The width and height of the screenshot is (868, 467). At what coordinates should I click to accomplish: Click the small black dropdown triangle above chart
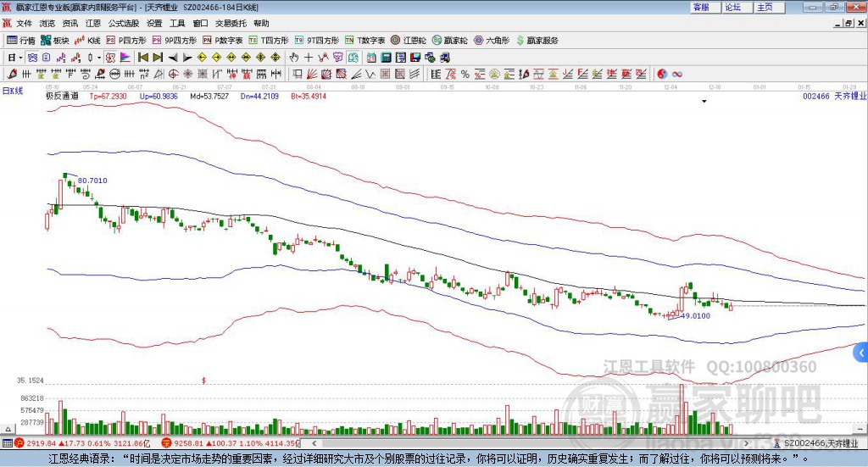[x=704, y=101]
